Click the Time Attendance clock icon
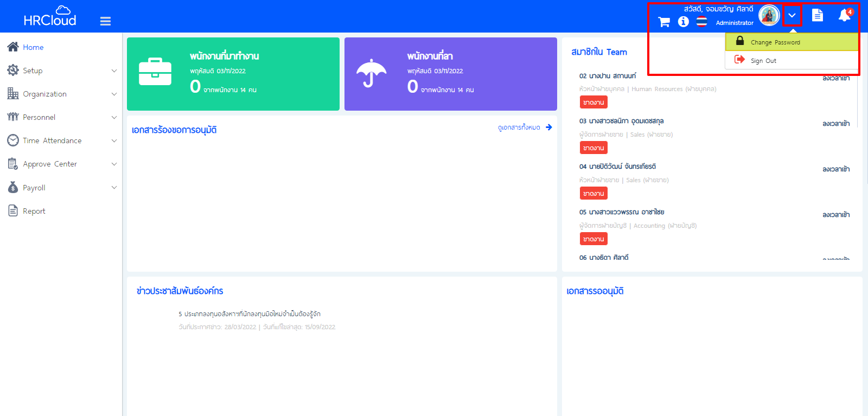Image resolution: width=868 pixels, height=416 pixels. pos(13,140)
